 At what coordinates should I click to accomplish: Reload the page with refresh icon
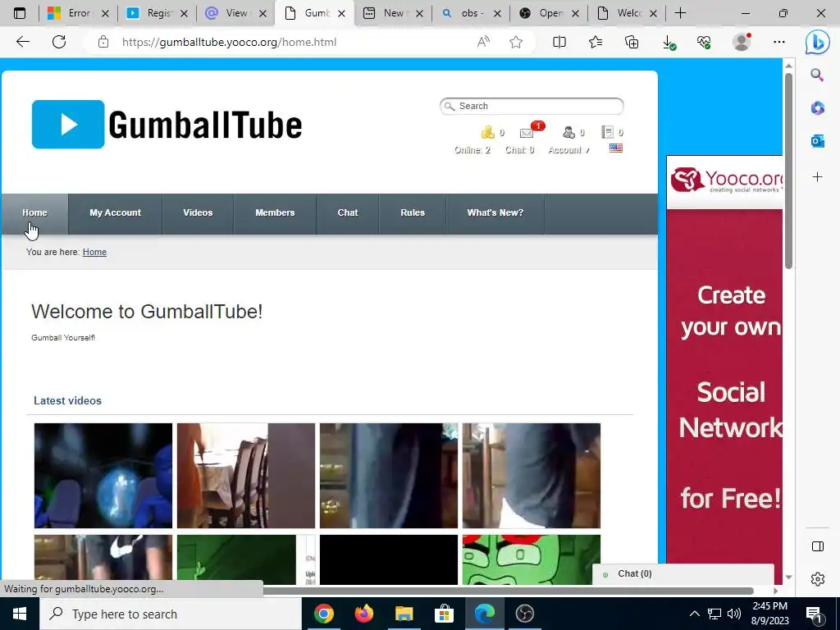59,42
